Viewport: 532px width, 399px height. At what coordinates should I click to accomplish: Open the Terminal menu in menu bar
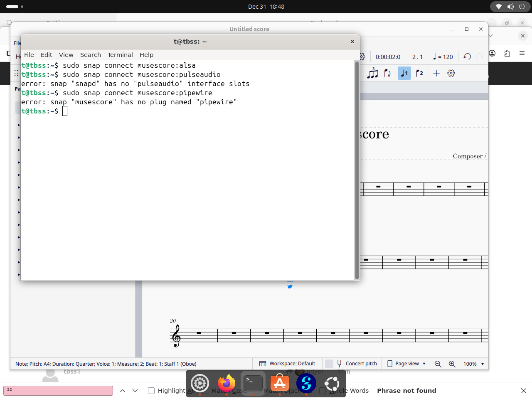[120, 55]
